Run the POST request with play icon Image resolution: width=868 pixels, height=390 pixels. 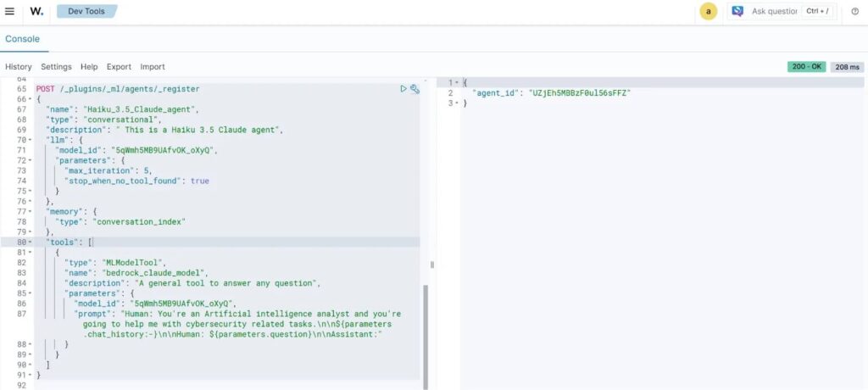pyautogui.click(x=403, y=88)
